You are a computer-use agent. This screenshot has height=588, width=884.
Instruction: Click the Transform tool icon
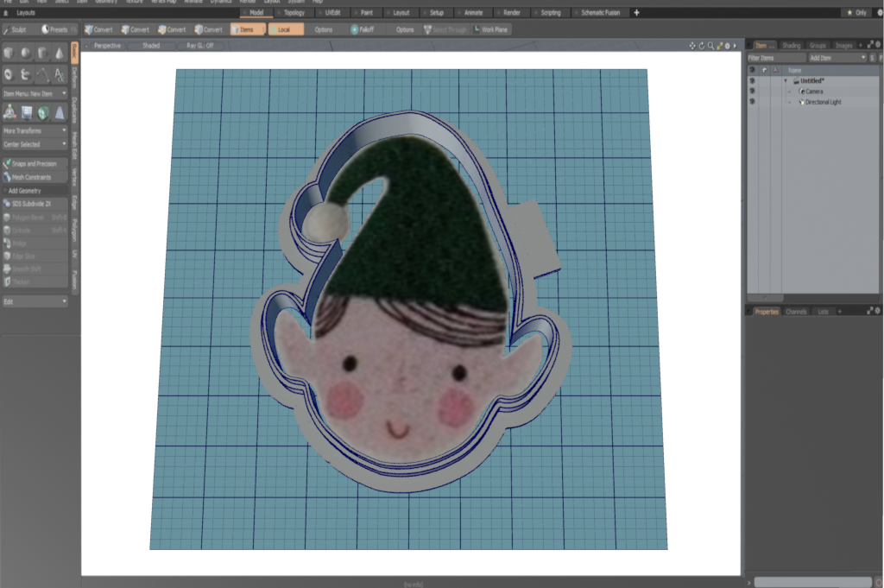click(9, 112)
